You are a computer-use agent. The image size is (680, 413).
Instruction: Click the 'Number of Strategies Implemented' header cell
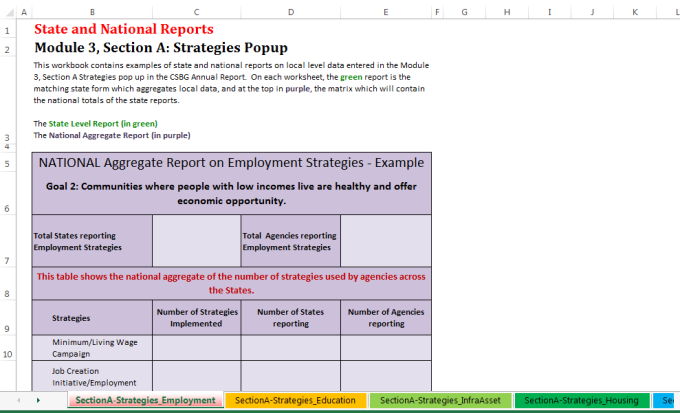pyautogui.click(x=196, y=318)
